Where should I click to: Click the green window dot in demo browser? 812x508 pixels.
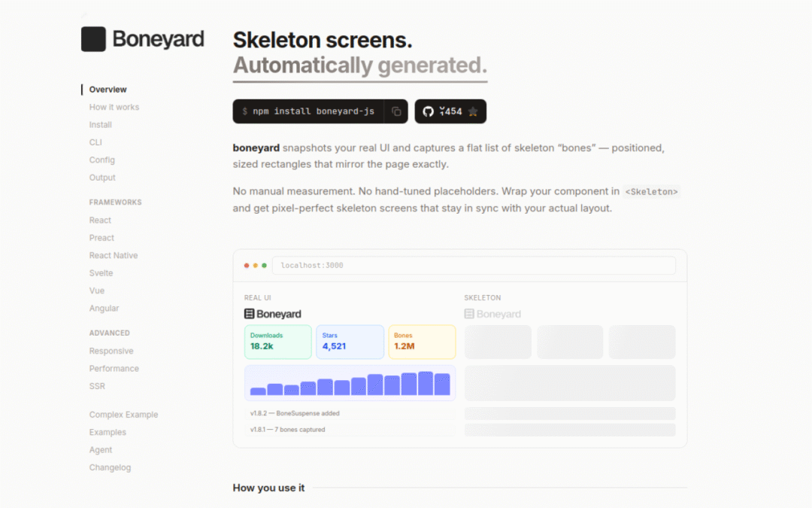coord(264,266)
